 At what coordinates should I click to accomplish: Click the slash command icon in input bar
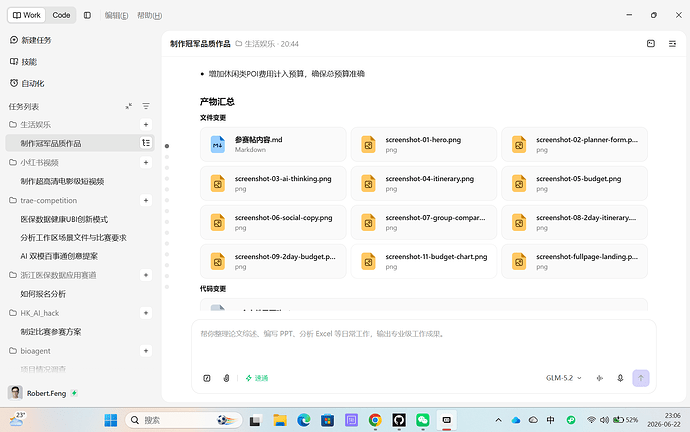tap(207, 378)
